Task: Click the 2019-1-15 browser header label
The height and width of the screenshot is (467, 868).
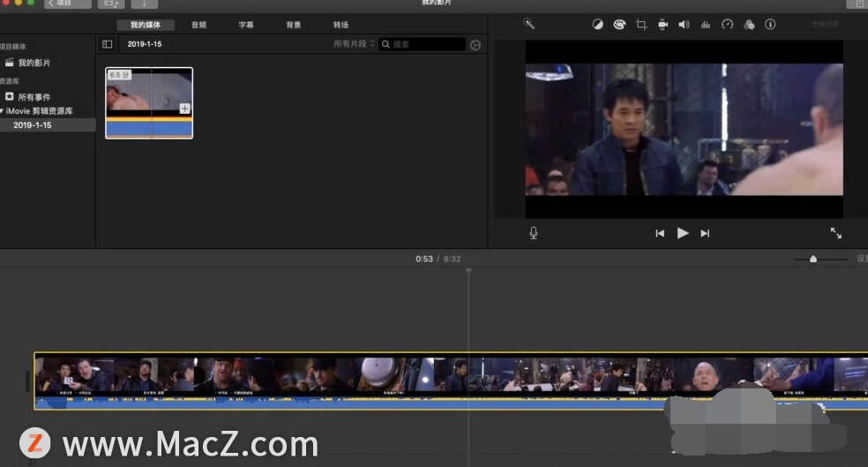Action: pos(145,44)
